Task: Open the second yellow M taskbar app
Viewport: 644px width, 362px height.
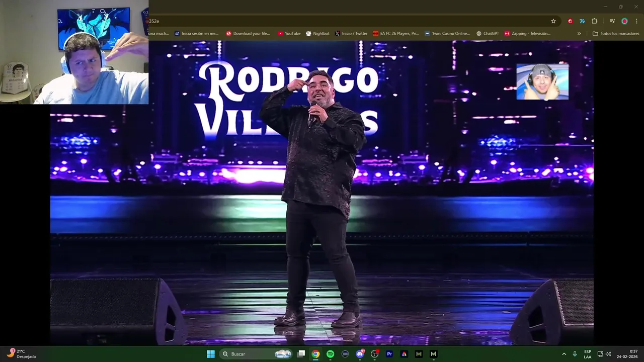Action: coord(433,354)
